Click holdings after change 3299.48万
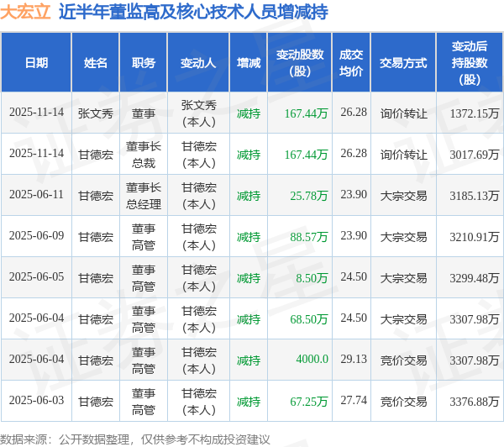 (474, 278)
